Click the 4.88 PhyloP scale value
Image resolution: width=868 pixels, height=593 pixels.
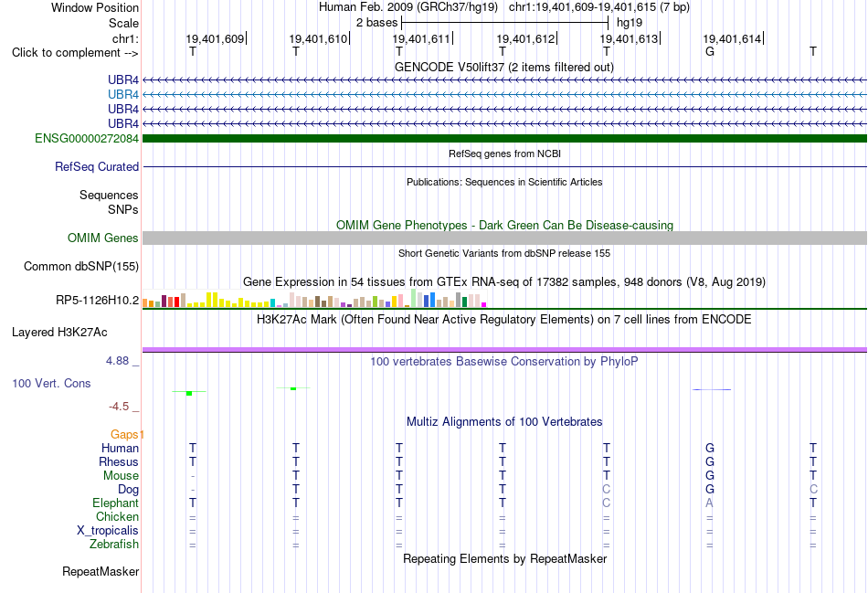tap(117, 361)
